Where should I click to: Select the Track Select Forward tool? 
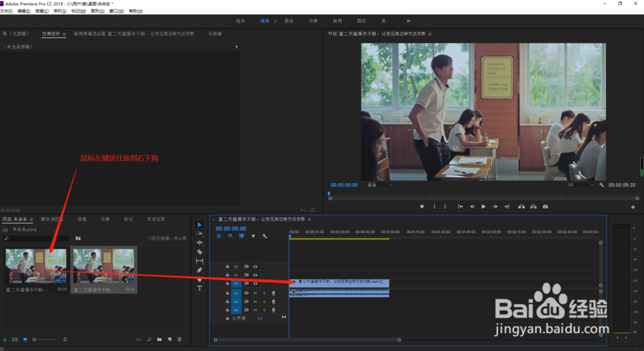(200, 234)
